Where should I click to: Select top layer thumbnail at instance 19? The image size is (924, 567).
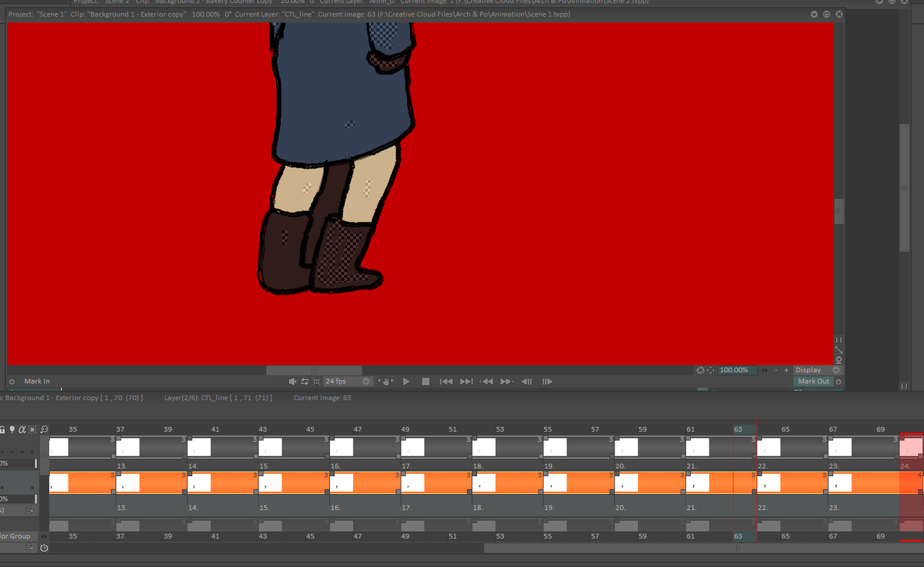click(555, 447)
